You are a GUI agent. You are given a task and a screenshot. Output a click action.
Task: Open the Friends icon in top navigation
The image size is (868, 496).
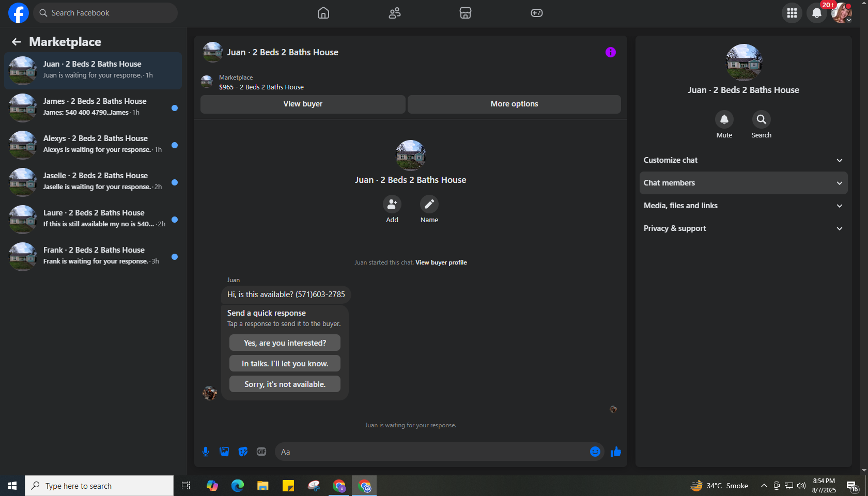[x=395, y=13]
